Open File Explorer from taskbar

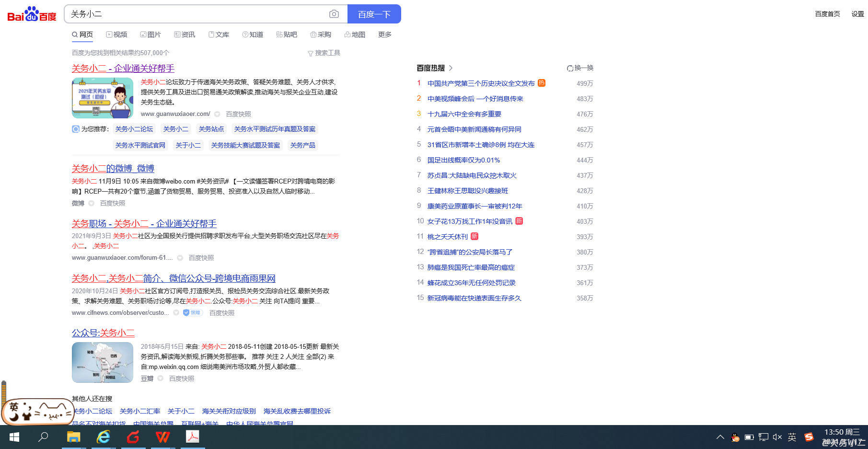pyautogui.click(x=73, y=437)
